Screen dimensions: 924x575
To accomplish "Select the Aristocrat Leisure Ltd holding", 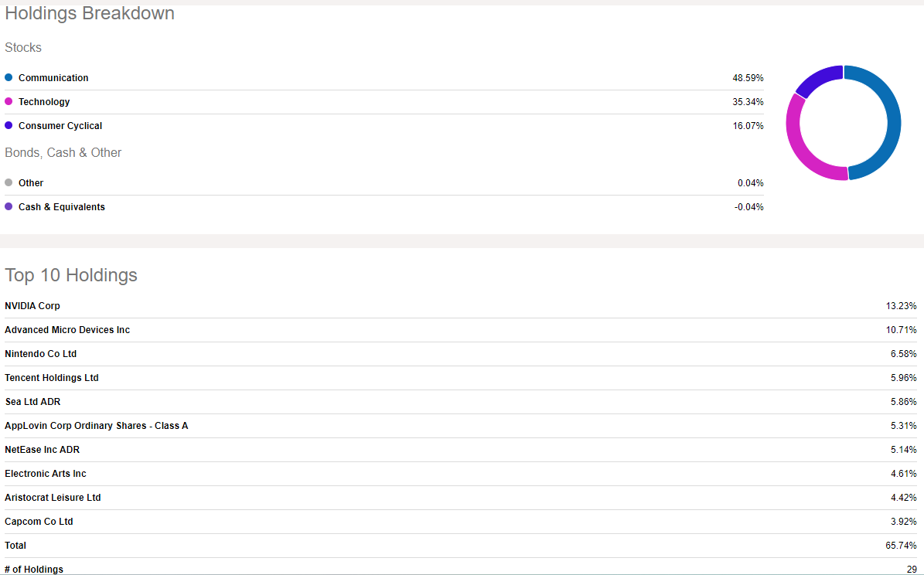I will pos(53,498).
